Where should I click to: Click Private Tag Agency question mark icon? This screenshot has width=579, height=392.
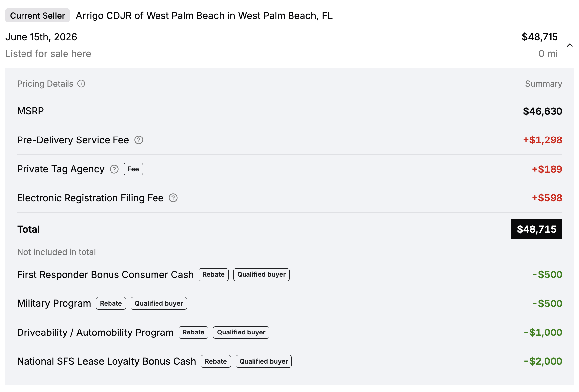click(x=114, y=169)
